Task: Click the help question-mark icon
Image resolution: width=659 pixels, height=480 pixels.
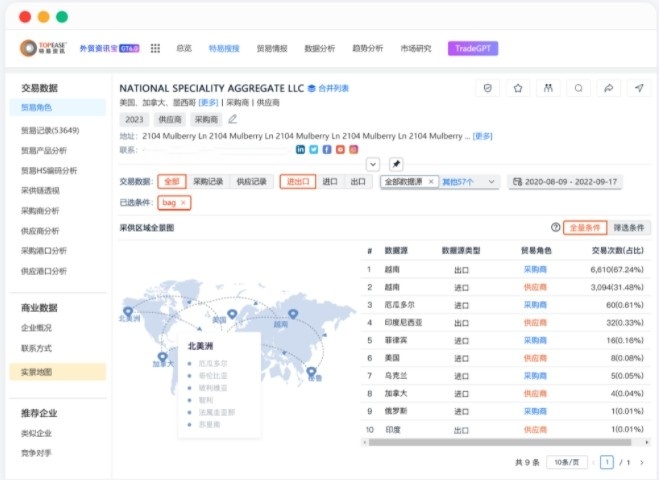Action: 555,227
